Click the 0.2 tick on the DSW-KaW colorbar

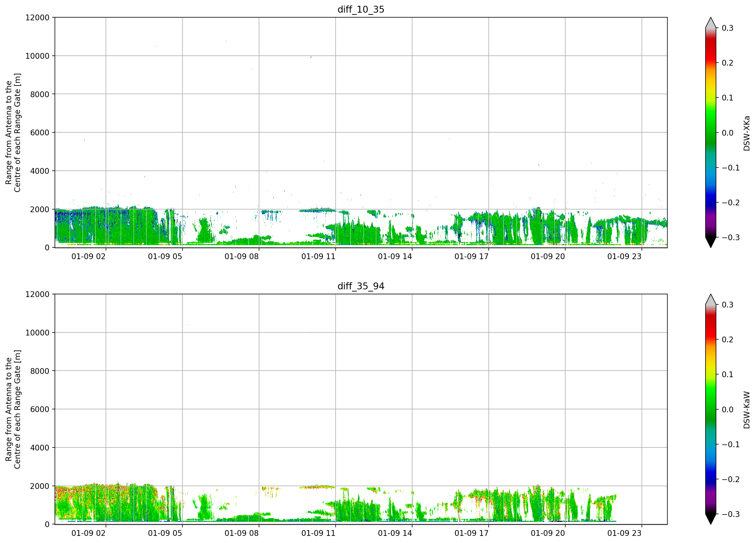pyautogui.click(x=727, y=340)
